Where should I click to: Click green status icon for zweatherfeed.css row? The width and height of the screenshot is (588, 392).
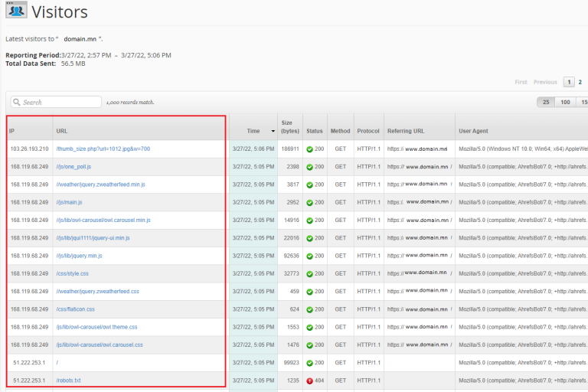click(x=309, y=292)
